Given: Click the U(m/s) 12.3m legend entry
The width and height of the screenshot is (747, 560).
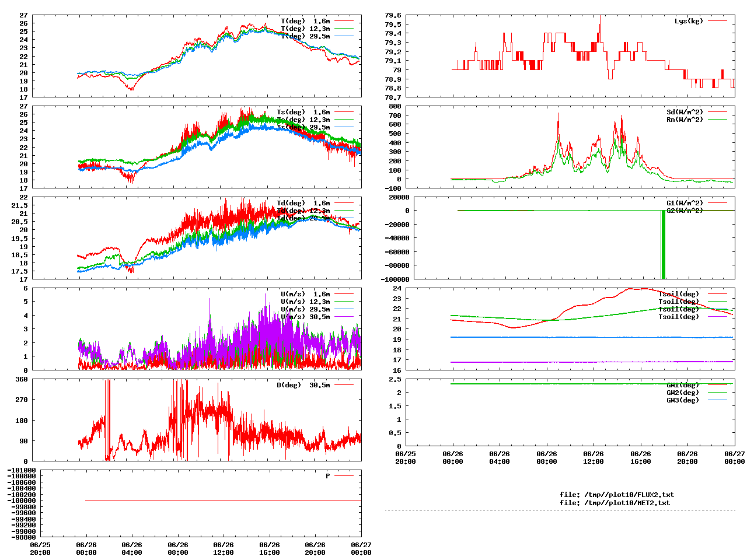Looking at the screenshot, I should coord(305,302).
